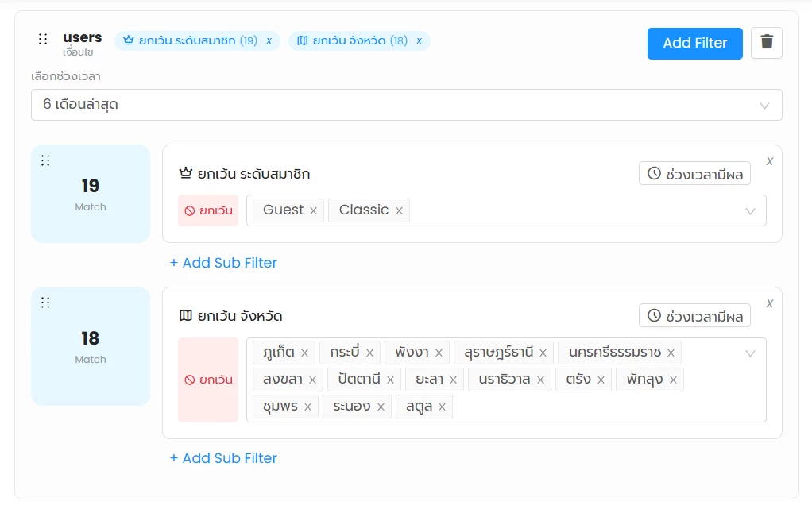The image size is (812, 509).
Task: Toggle ยกเว้น exclude badge for membership level
Action: [x=208, y=210]
